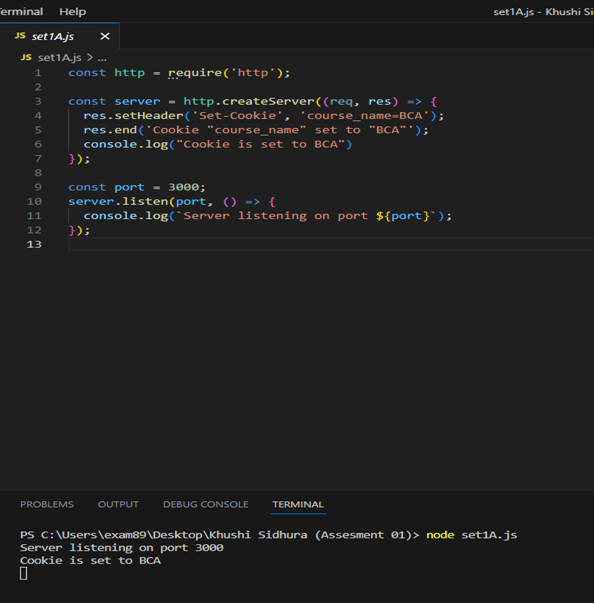
Task: Click the JS file icon in breadcrumb
Action: pyautogui.click(x=26, y=57)
